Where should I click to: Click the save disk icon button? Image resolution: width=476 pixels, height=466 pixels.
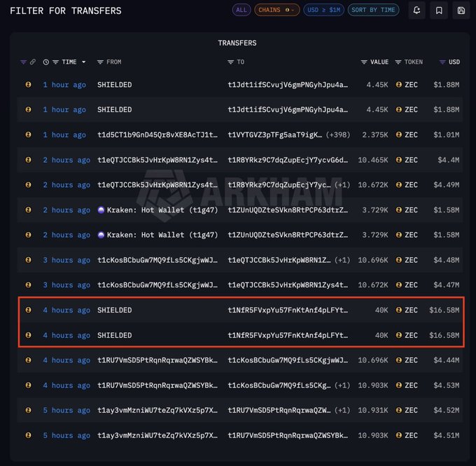[x=461, y=11]
